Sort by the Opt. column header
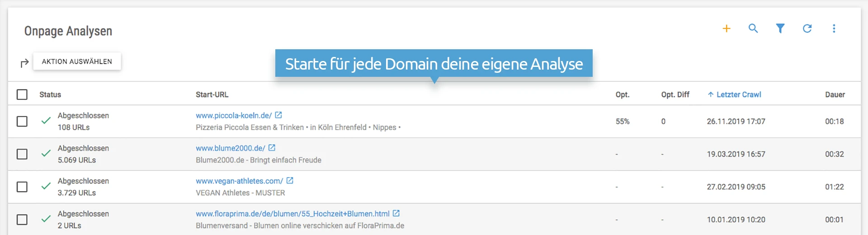This screenshot has width=868, height=235. coord(622,94)
